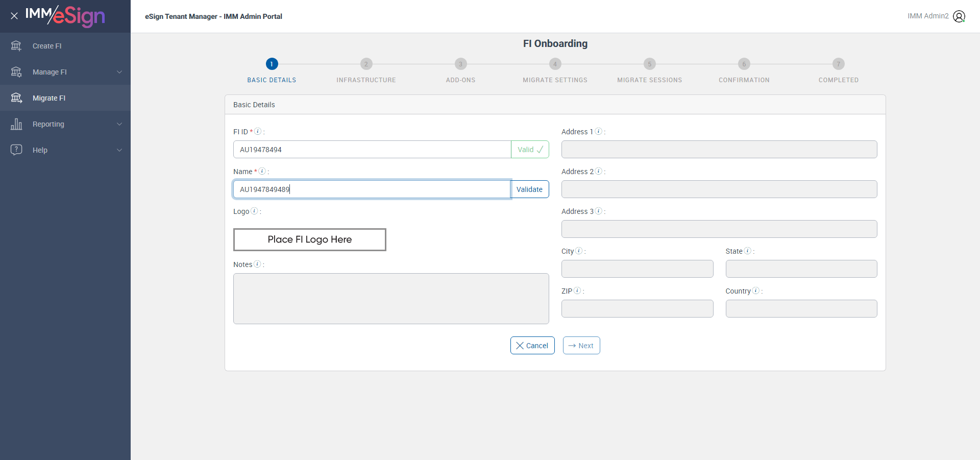Expand the Reporting submenu chevron
The width and height of the screenshot is (980, 460).
coord(119,124)
